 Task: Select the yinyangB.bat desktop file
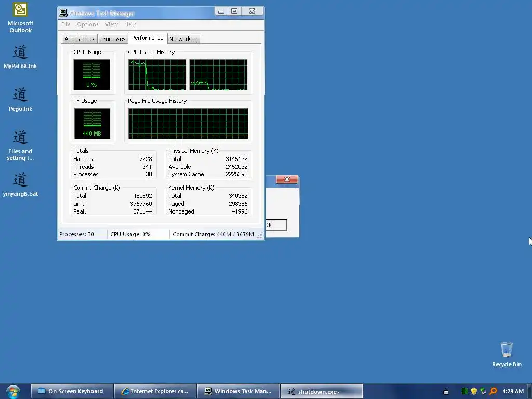click(20, 184)
